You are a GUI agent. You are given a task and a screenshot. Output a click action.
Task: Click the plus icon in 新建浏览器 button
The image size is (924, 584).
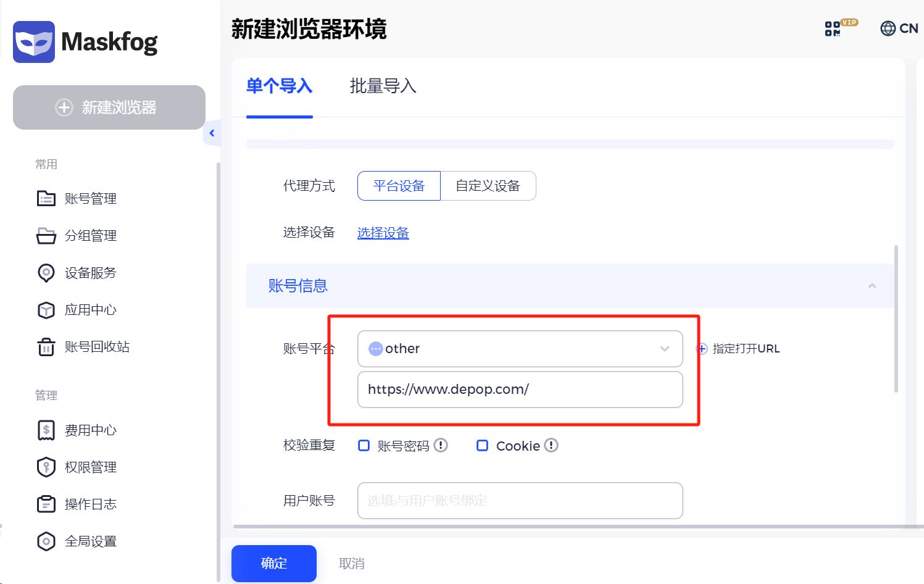(x=64, y=107)
